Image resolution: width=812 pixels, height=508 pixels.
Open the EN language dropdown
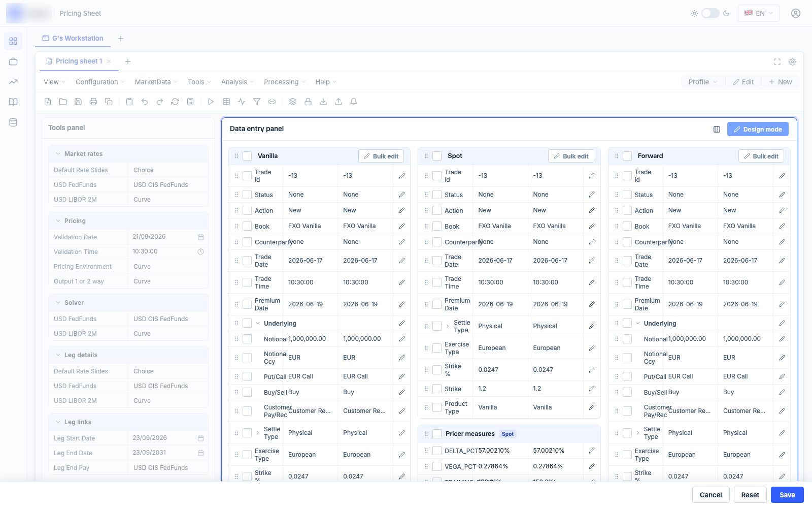point(759,13)
